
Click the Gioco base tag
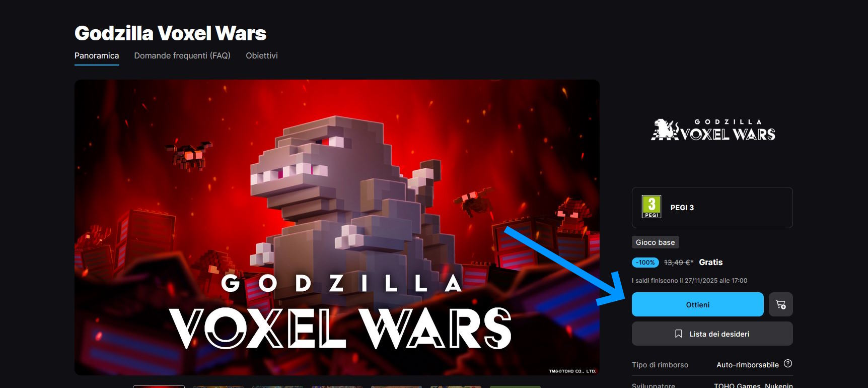click(656, 242)
